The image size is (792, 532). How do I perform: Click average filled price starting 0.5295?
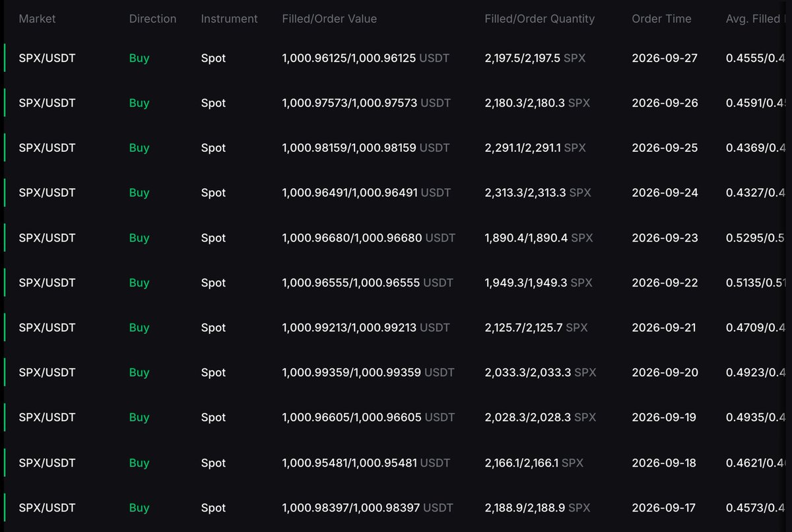click(x=756, y=238)
